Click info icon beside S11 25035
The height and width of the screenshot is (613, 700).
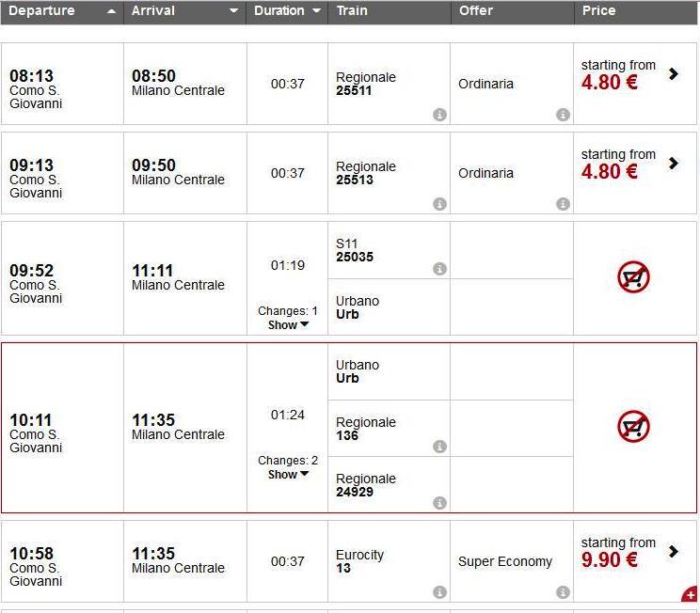point(439,269)
